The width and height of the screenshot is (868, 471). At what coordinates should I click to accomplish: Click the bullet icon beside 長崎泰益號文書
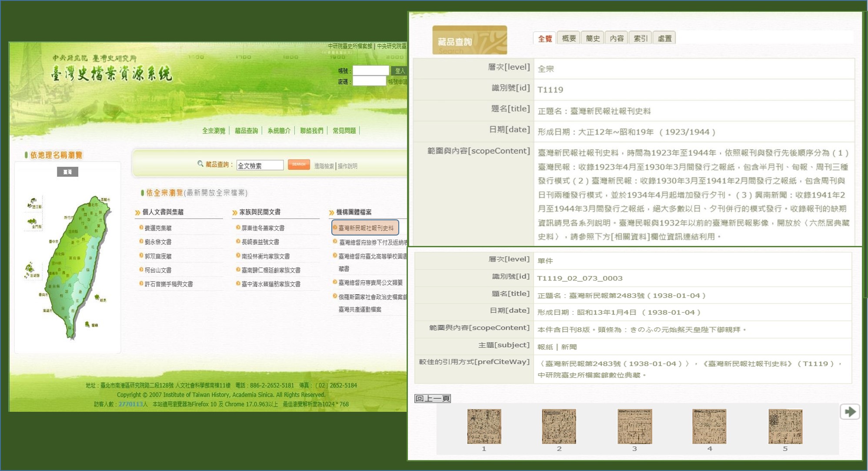coord(238,242)
